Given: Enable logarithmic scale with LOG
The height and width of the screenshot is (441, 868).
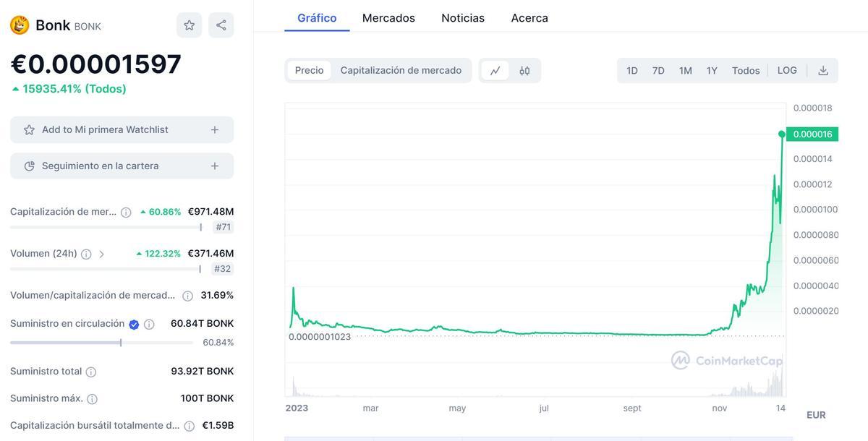Looking at the screenshot, I should point(787,70).
